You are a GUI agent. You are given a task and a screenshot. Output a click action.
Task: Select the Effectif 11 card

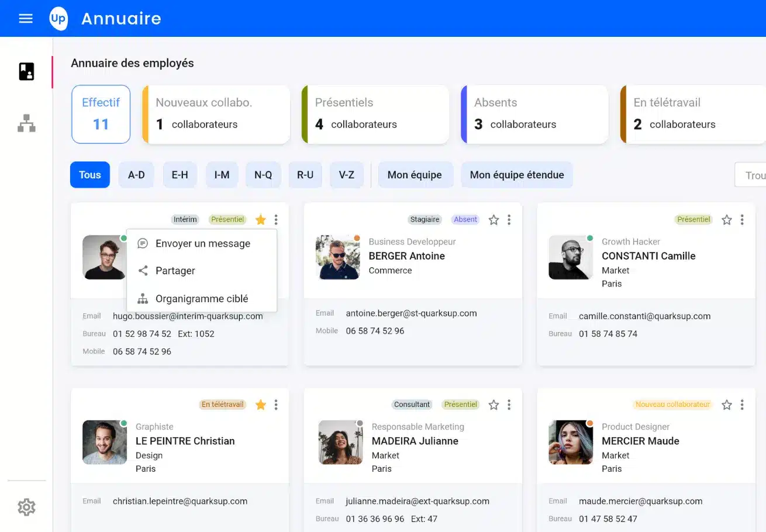tap(101, 114)
